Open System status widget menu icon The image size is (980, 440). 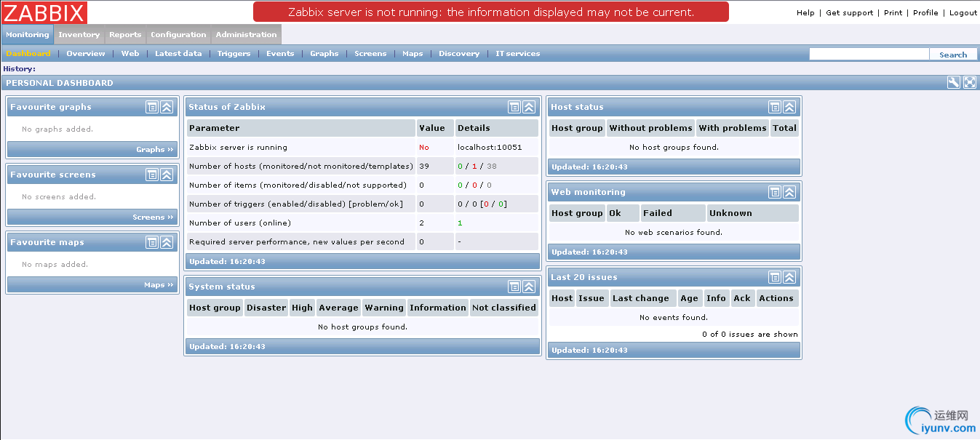[x=514, y=287]
